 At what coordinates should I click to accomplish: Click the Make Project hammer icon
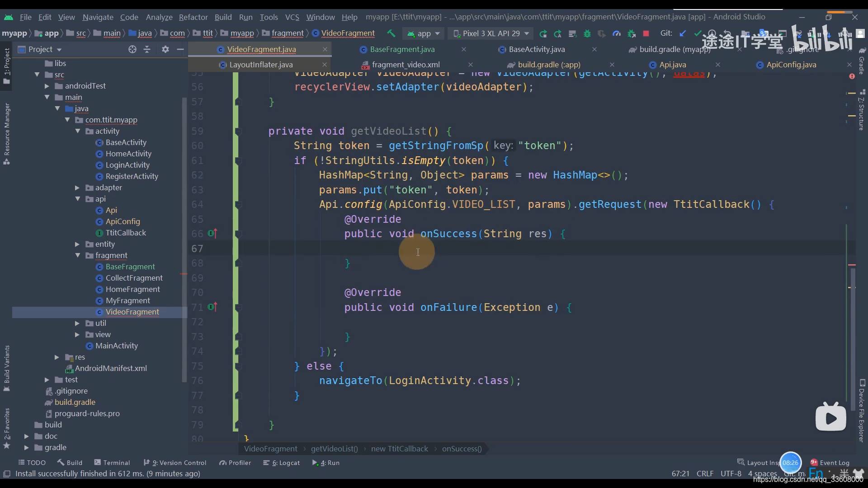(391, 33)
